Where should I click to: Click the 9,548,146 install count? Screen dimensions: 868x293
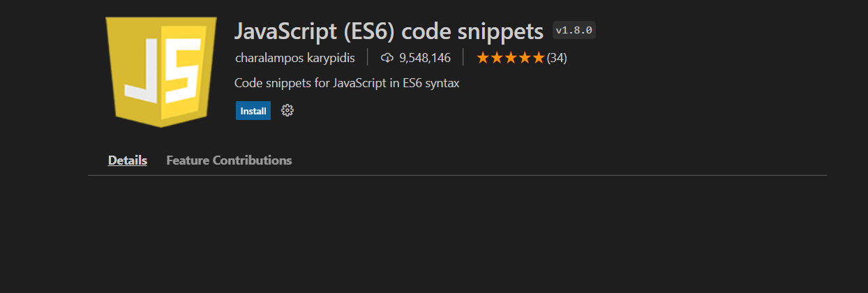tap(425, 58)
